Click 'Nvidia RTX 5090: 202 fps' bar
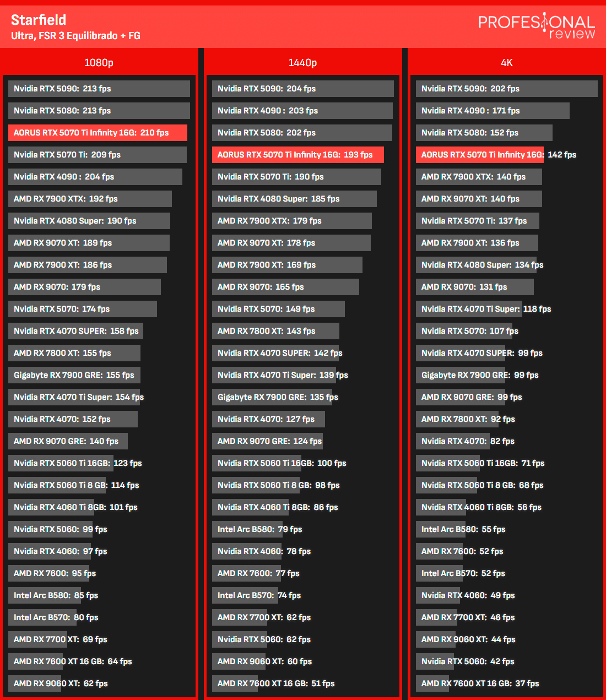The height and width of the screenshot is (700, 606). [x=507, y=89]
